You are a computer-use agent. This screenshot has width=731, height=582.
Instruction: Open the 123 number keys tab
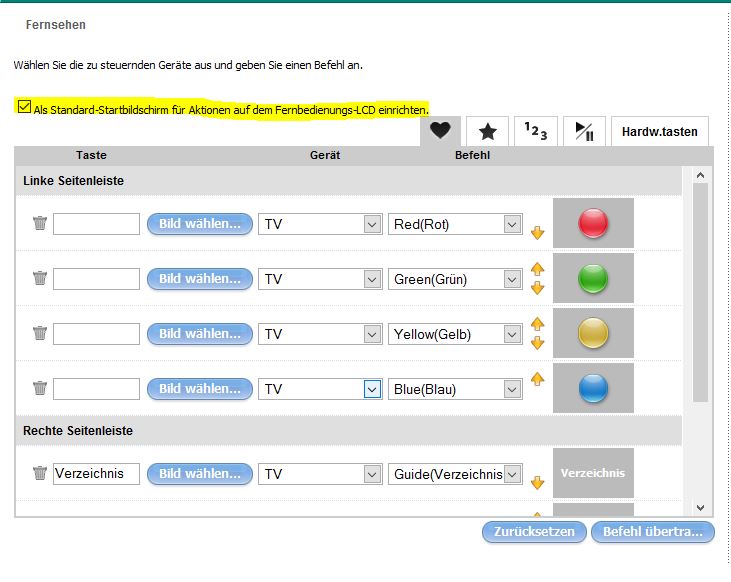click(x=536, y=131)
